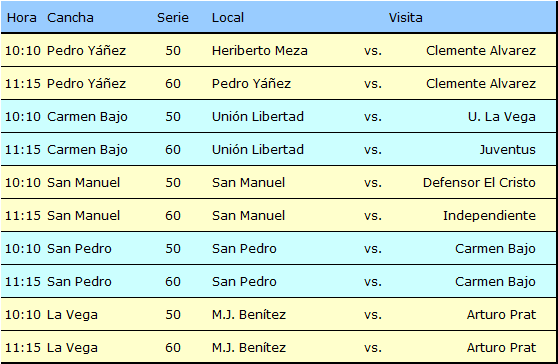558x364 pixels.
Task: Select M.J. Benítez in the 10:10 row
Action: pyautogui.click(x=249, y=315)
